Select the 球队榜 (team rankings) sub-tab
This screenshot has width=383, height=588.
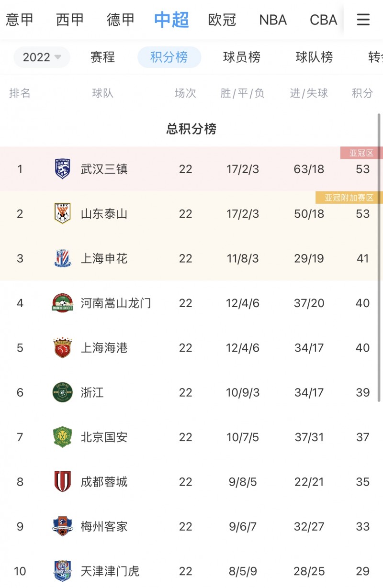click(x=314, y=57)
